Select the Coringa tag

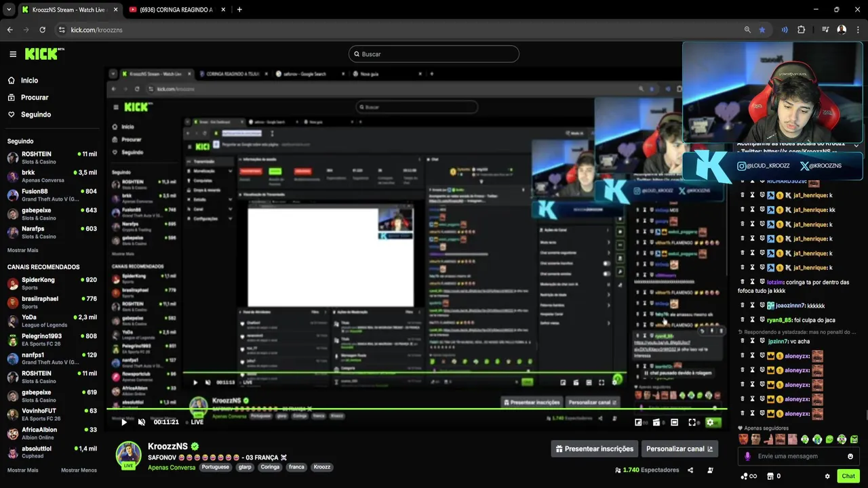click(x=270, y=467)
